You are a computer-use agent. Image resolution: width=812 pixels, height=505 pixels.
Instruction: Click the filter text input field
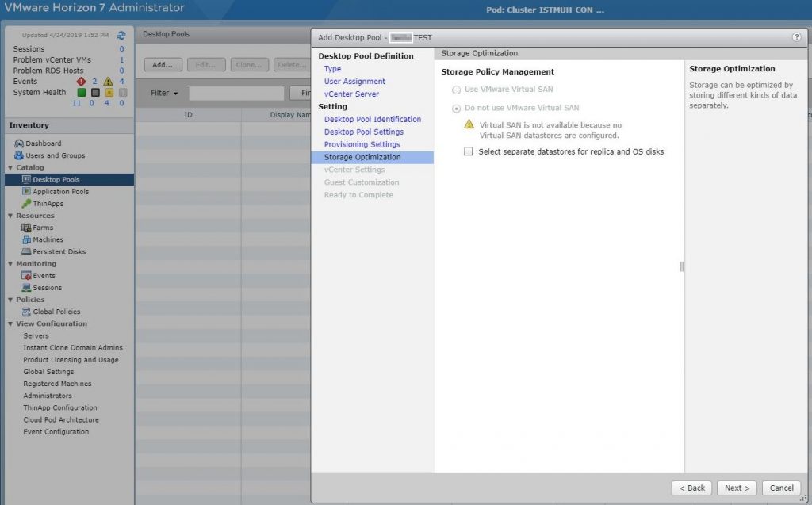pyautogui.click(x=236, y=93)
